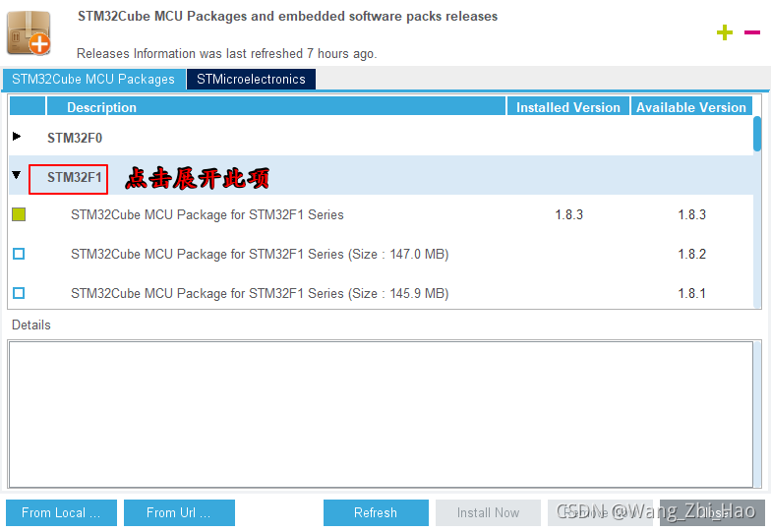Click available version value 1.8.1
The image size is (771, 532).
692,293
